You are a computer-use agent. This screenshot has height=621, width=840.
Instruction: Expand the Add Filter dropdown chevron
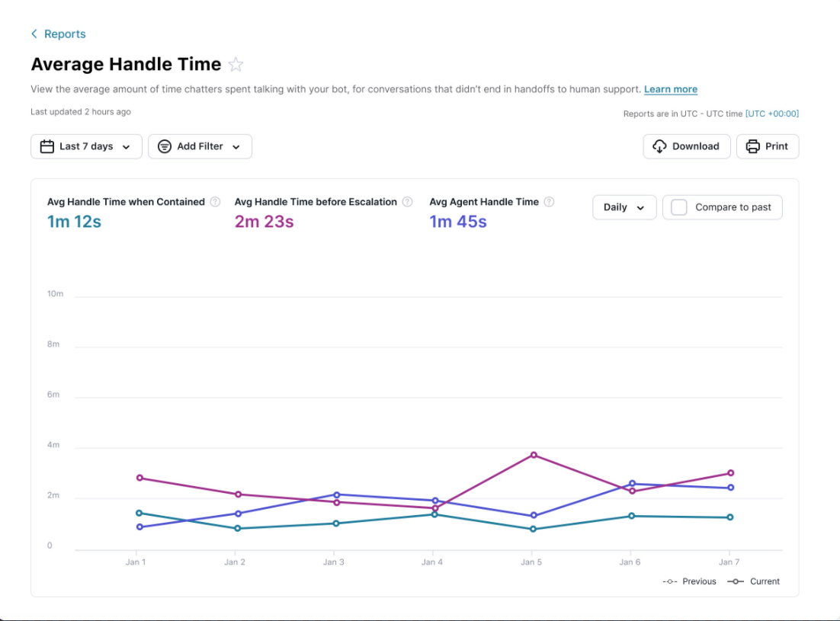236,147
